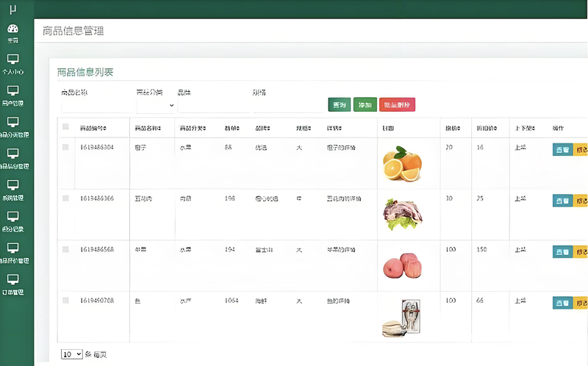Image resolution: width=588 pixels, height=366 pixels.
Task: Click the green 查询 search button
Action: [339, 105]
